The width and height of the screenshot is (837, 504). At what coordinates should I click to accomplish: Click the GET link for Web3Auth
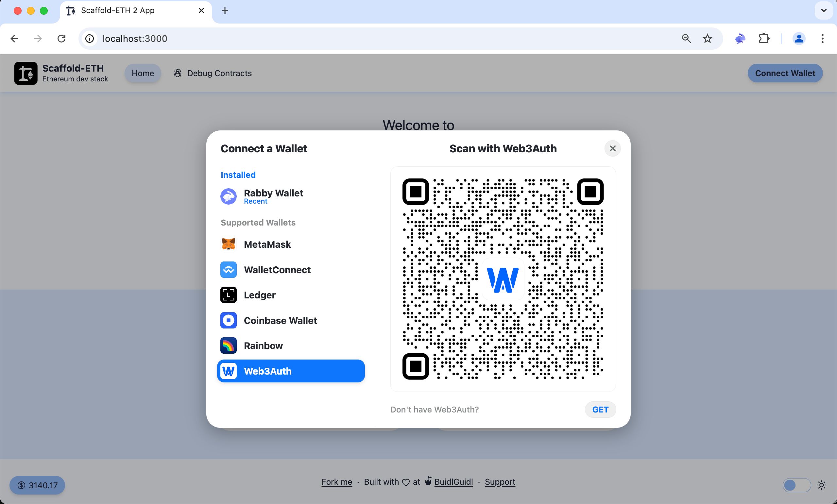[600, 409]
